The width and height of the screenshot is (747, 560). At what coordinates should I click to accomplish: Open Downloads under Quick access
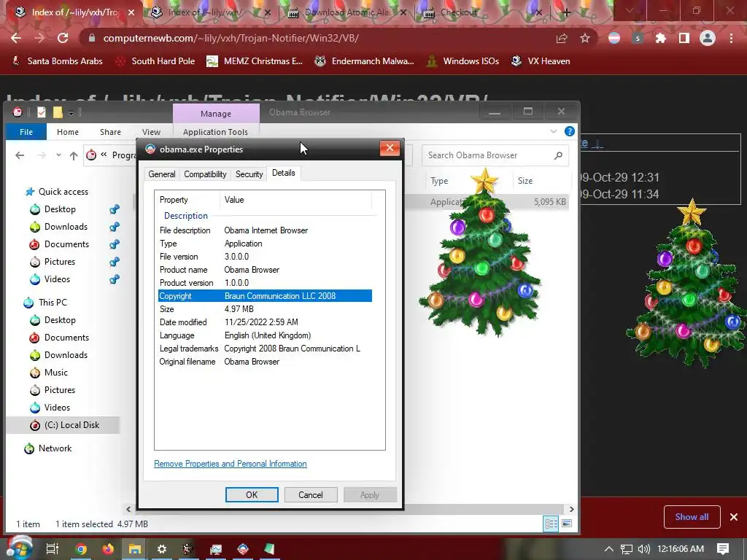point(66,227)
